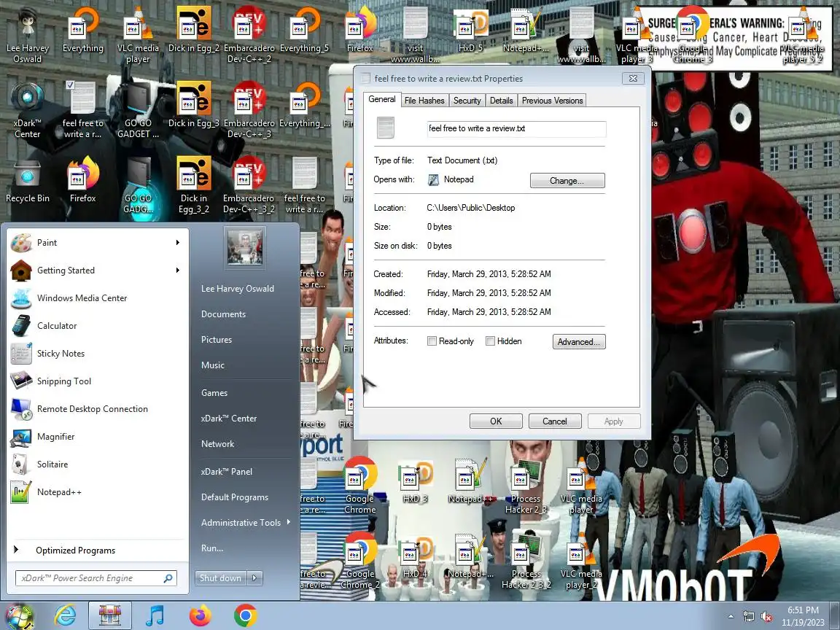Viewport: 840px width, 630px height.
Task: Launch Notepad++ from the Start menu
Action: point(96,491)
